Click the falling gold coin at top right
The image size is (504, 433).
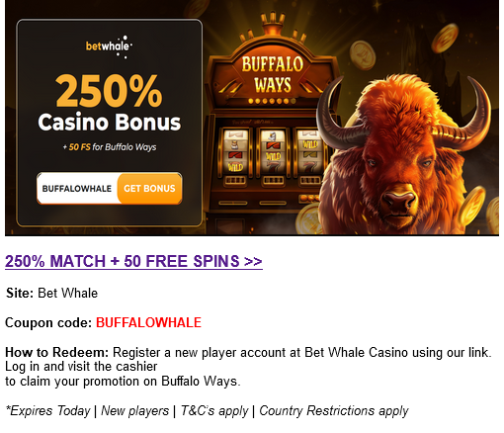point(446,38)
